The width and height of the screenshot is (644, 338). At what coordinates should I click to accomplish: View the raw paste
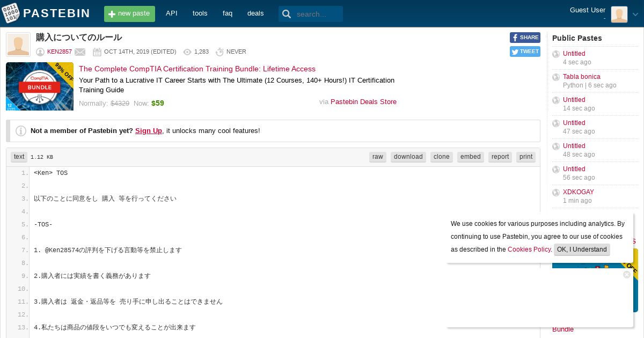tap(378, 157)
